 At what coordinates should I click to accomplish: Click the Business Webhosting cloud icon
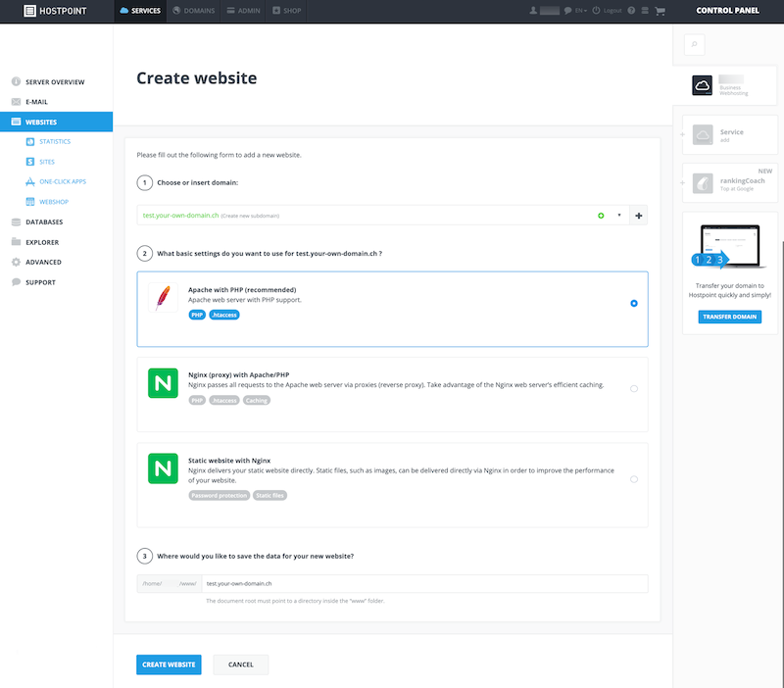coord(702,85)
